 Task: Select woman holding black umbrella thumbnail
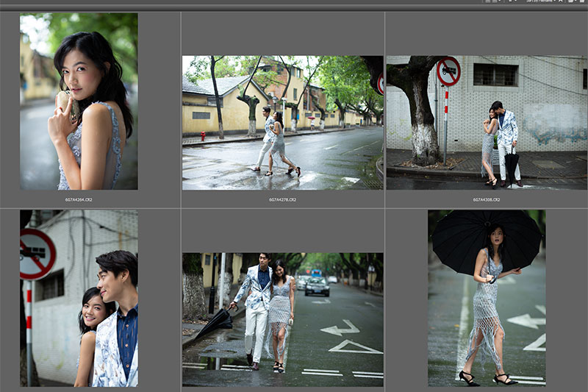click(487, 298)
